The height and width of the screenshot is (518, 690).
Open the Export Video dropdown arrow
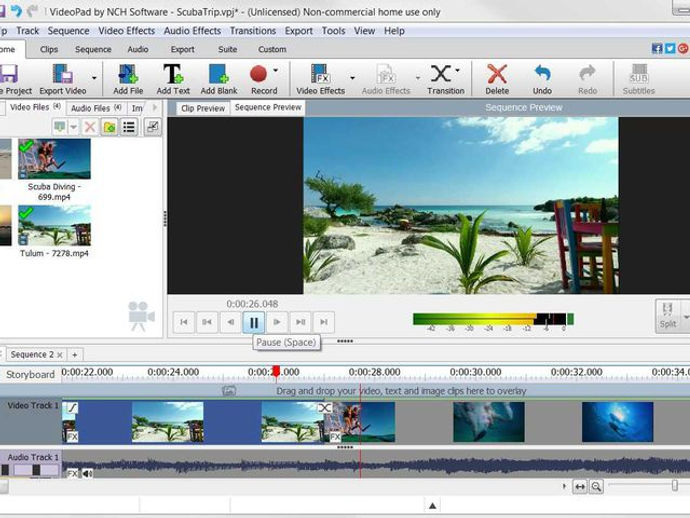[94, 78]
